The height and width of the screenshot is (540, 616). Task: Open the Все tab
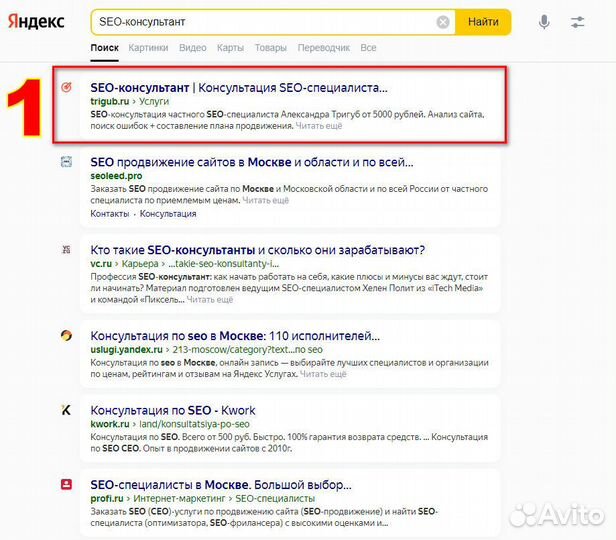coord(368,48)
